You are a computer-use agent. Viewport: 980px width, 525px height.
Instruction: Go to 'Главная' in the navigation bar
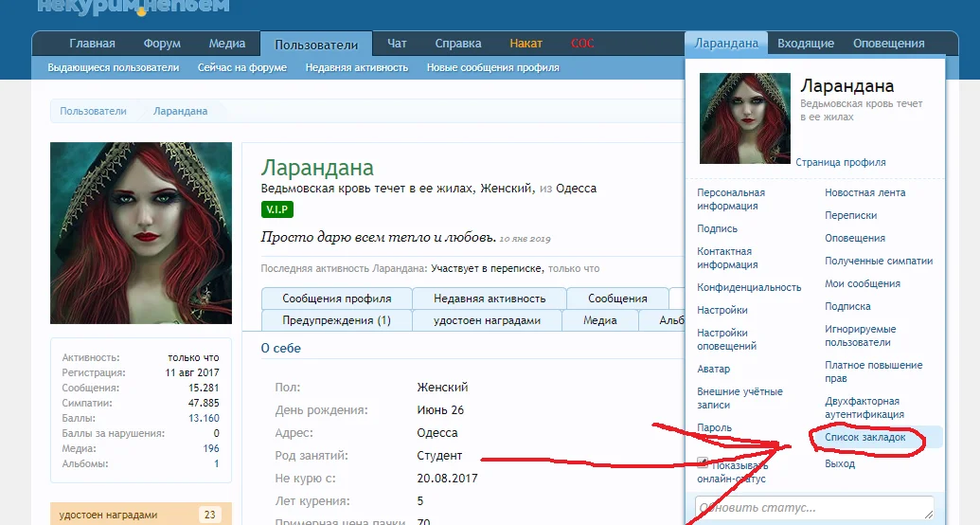[92, 44]
